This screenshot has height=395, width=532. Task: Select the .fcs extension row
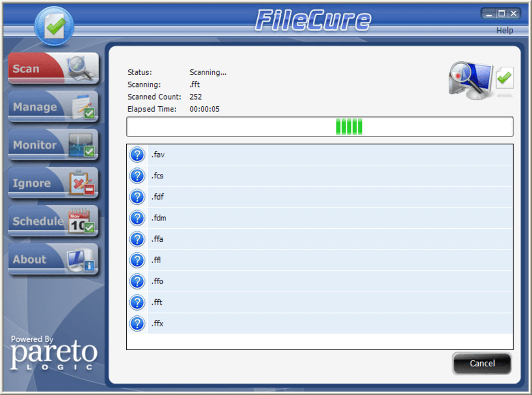coord(320,176)
